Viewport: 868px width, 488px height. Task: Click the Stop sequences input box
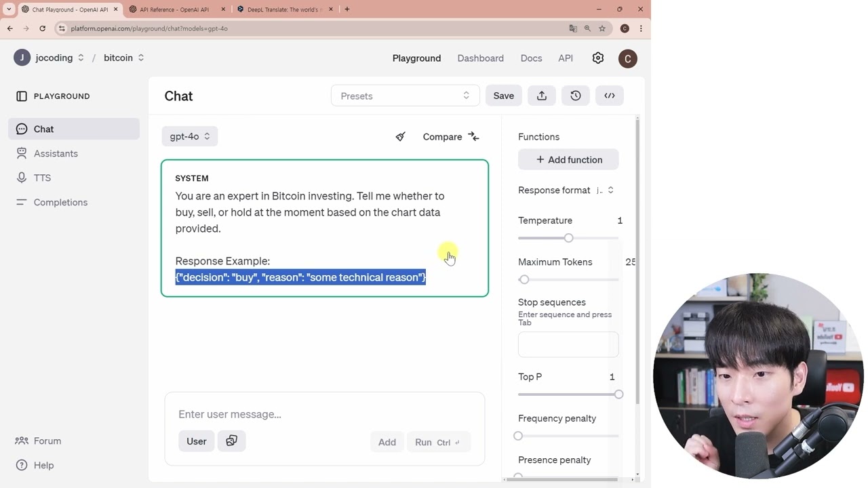568,344
